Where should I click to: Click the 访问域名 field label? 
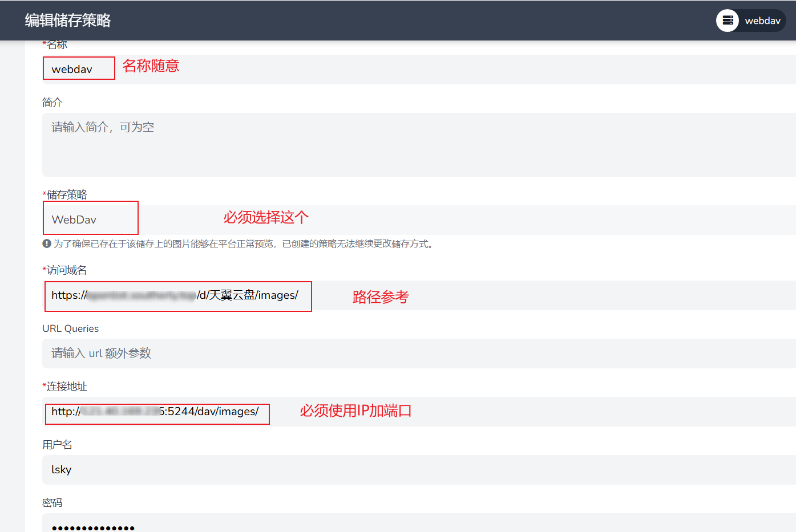[x=66, y=270]
